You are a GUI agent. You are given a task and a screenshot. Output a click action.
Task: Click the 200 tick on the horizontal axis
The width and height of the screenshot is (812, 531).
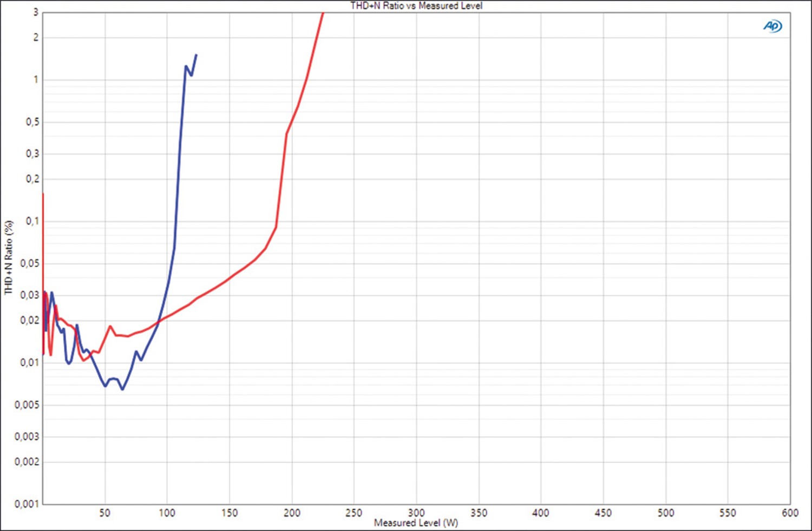tap(292, 513)
